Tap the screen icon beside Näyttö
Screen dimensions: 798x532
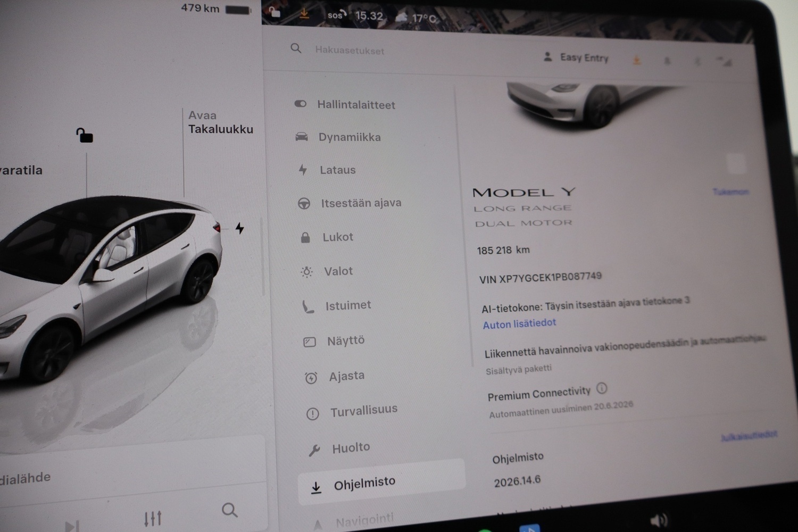coord(310,342)
